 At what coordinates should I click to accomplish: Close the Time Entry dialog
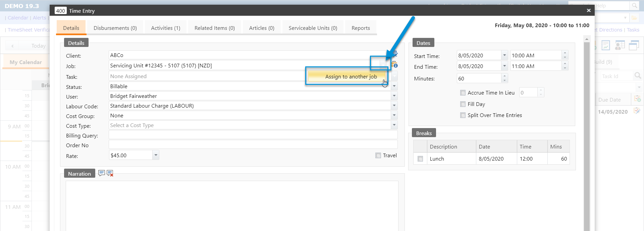pyautogui.click(x=589, y=10)
